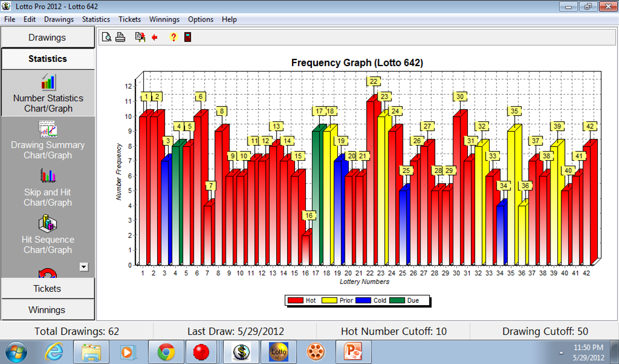619x364 pixels.
Task: Show hidden system tray icons arrow
Action: [x=561, y=352]
